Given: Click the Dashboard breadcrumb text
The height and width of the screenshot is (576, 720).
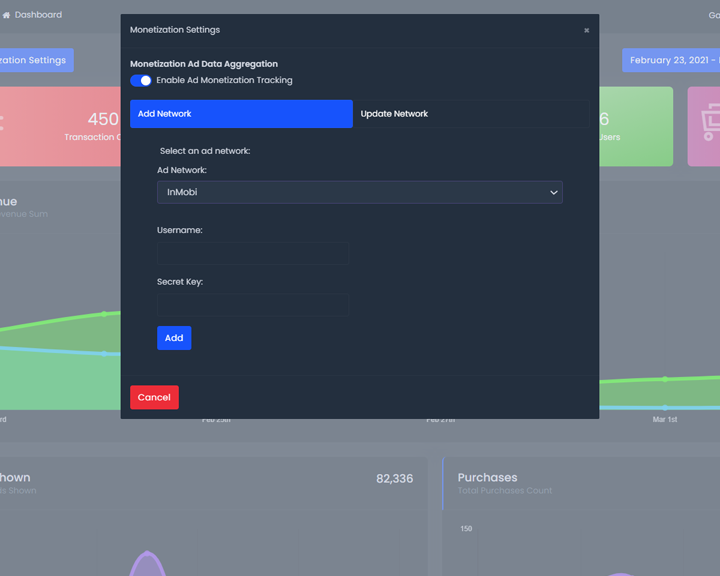Looking at the screenshot, I should coord(38,15).
